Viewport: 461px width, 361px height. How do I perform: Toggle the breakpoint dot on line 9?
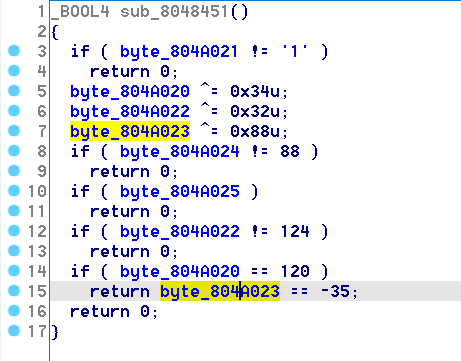pyautogui.click(x=14, y=171)
